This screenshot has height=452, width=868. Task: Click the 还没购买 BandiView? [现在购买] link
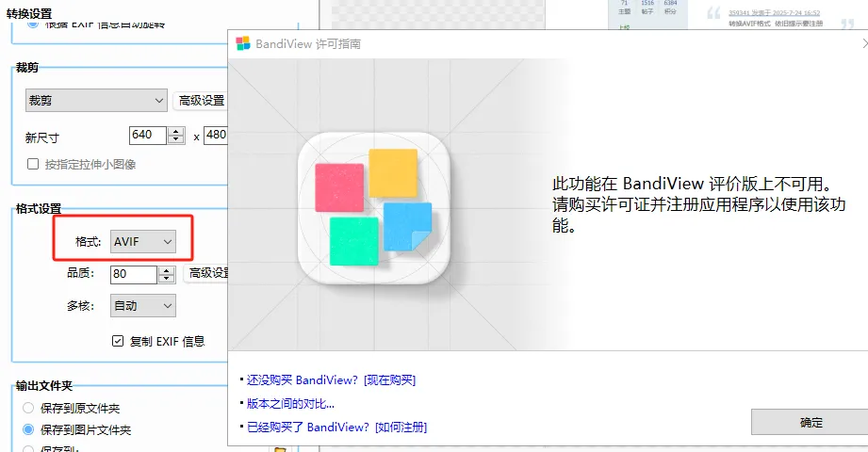331,380
